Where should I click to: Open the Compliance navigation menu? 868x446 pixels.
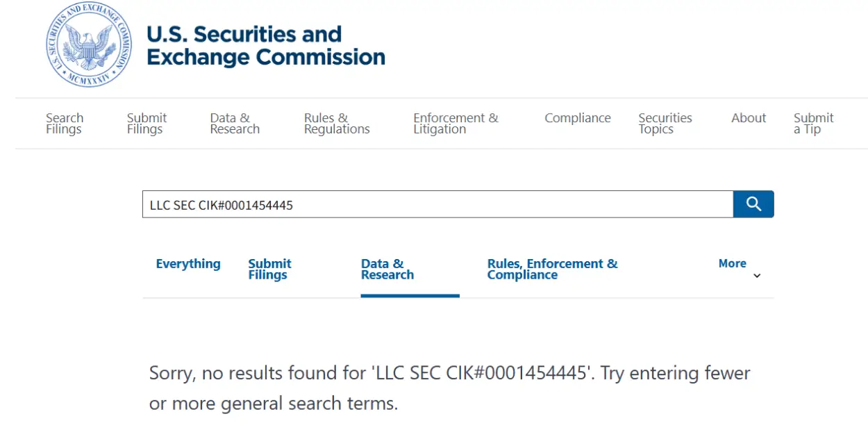coord(578,118)
